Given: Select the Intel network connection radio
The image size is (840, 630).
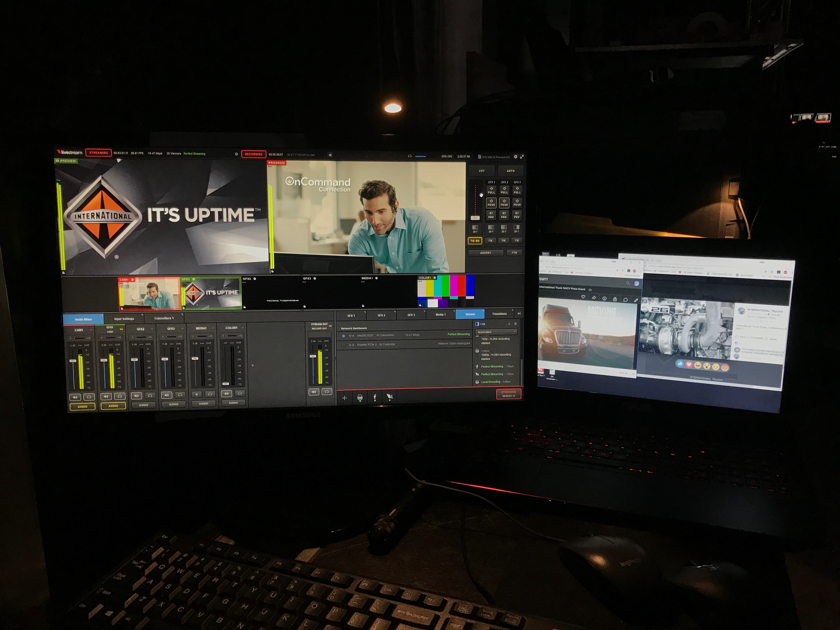Looking at the screenshot, I should (343, 336).
